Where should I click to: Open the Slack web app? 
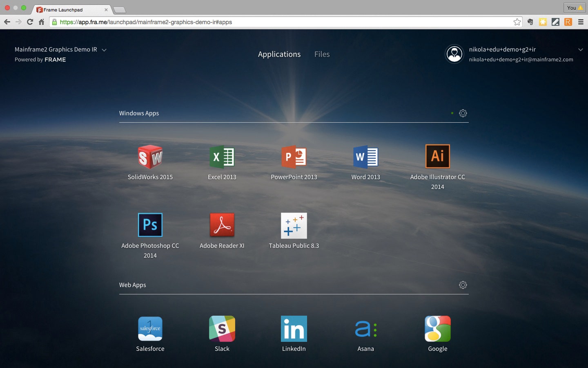tap(222, 329)
